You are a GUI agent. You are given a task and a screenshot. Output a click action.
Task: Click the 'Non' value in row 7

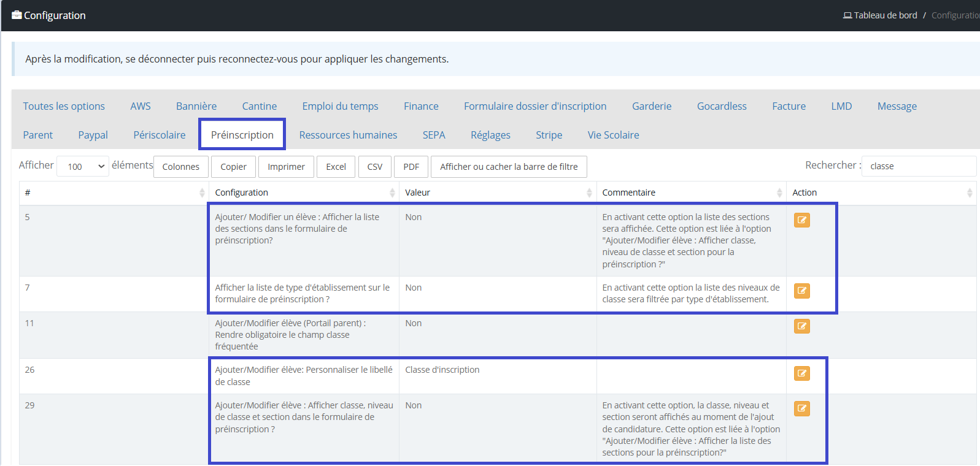pos(414,288)
